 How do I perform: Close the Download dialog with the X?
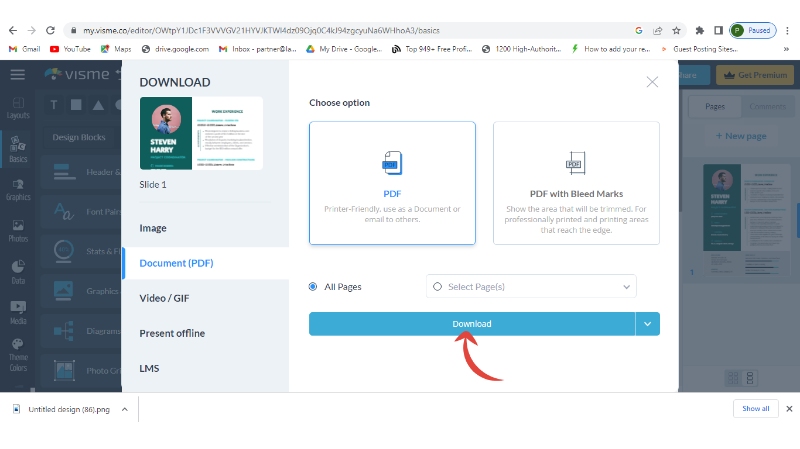pos(652,82)
